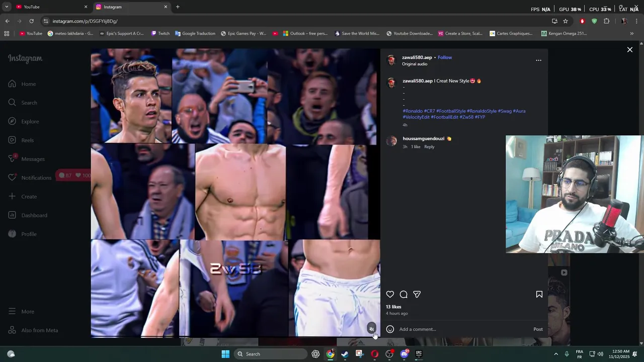The height and width of the screenshot is (362, 644).
Task: Expand the More menu in the sidebar
Action: (x=21, y=312)
